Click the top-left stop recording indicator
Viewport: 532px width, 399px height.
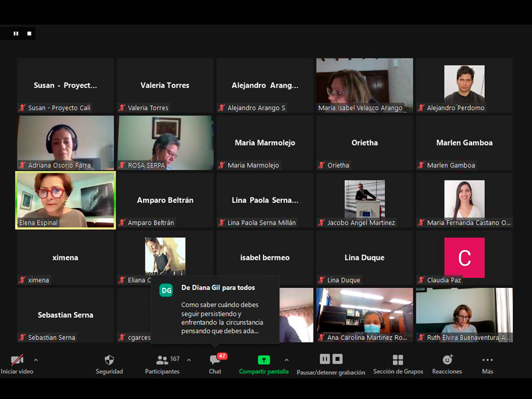click(x=29, y=33)
